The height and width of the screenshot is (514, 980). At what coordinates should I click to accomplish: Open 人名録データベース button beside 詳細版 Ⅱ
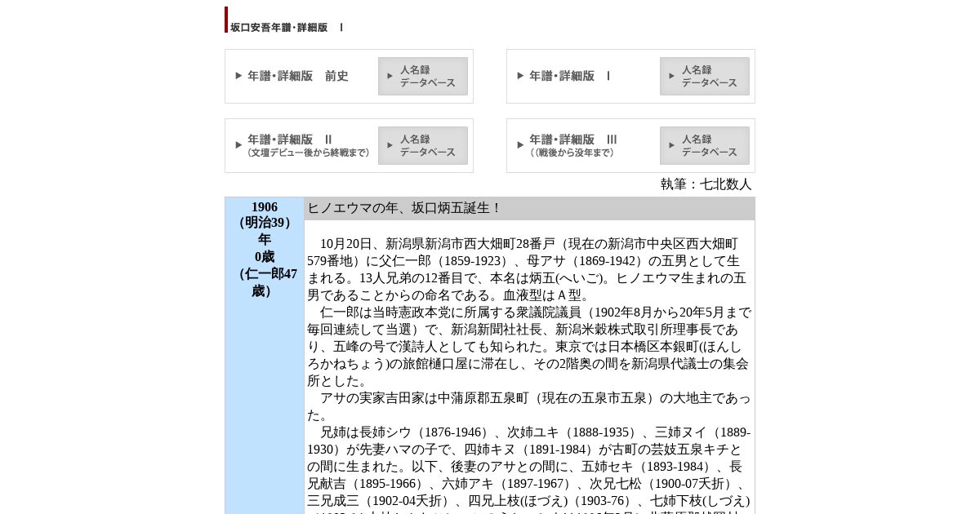click(423, 145)
